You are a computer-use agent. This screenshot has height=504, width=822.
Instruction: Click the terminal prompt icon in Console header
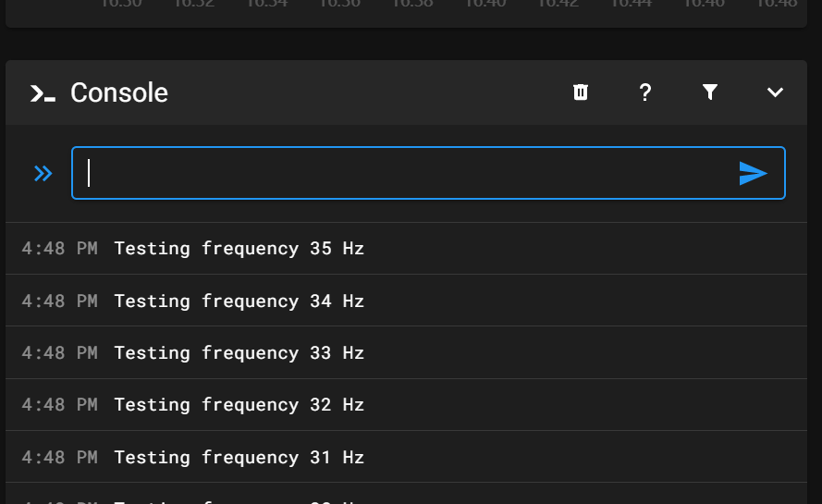pyautogui.click(x=43, y=92)
